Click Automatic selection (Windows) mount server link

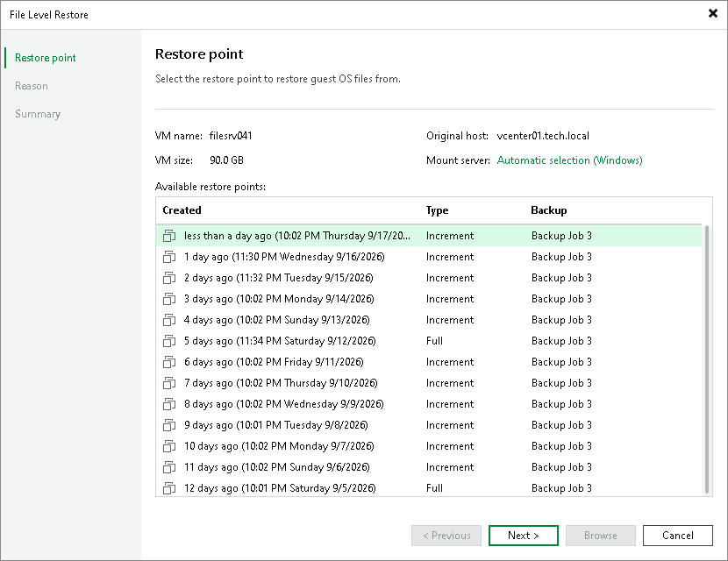coord(569,160)
